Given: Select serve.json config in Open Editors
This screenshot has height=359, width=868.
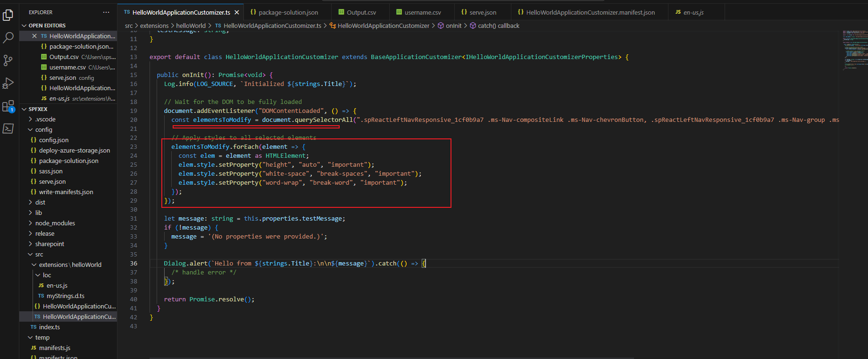Looking at the screenshot, I should click(68, 78).
